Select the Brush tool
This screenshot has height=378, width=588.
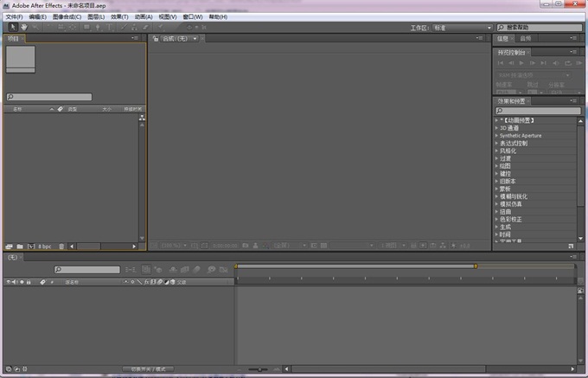point(124,27)
